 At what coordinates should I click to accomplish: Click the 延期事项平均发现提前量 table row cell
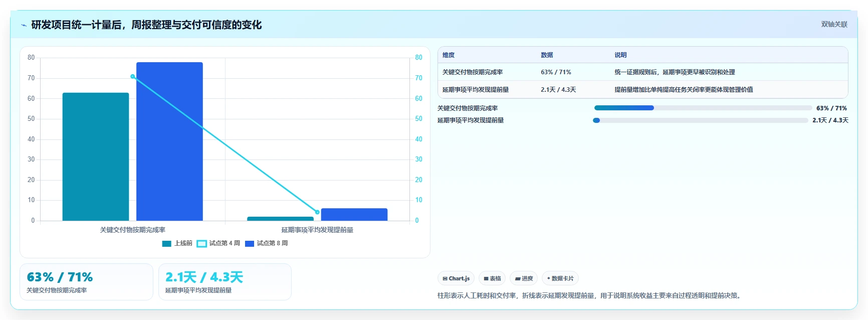pos(476,90)
